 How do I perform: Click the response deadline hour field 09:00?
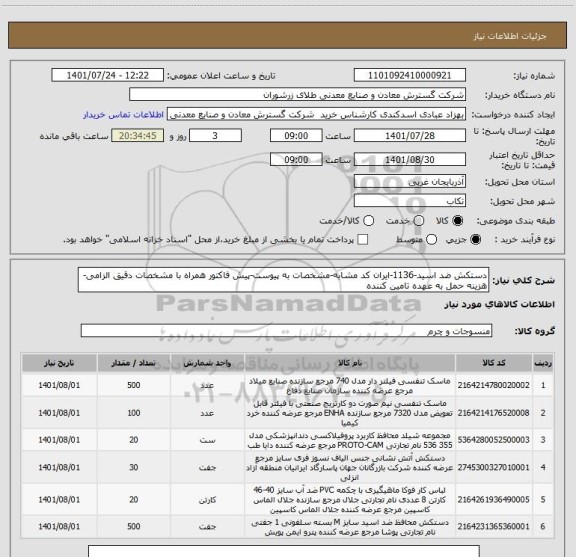[x=296, y=136]
